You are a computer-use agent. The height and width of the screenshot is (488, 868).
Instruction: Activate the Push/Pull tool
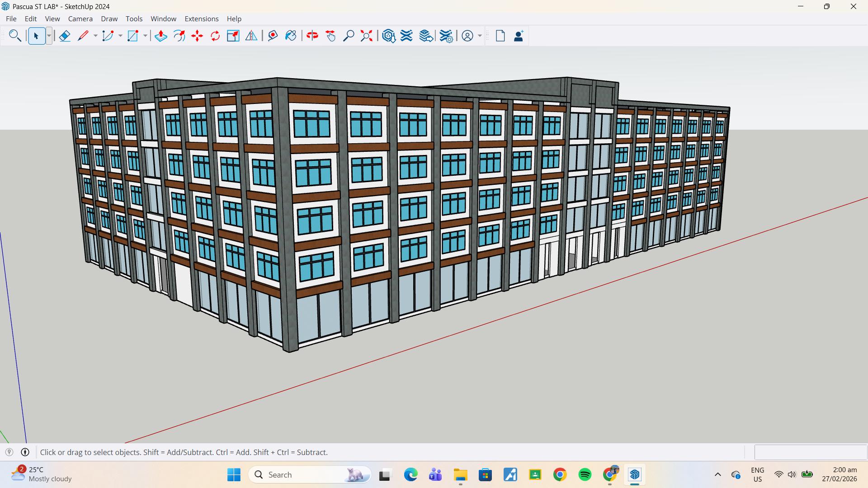161,36
